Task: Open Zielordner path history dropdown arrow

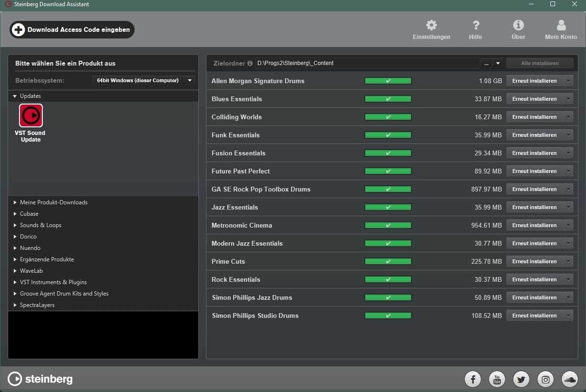Action: click(498, 63)
